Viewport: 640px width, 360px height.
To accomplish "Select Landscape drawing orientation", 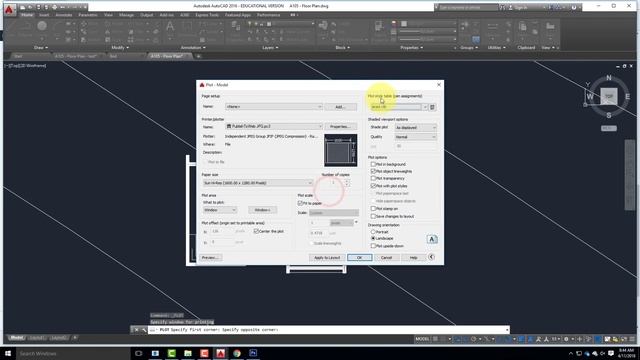I will (x=373, y=238).
